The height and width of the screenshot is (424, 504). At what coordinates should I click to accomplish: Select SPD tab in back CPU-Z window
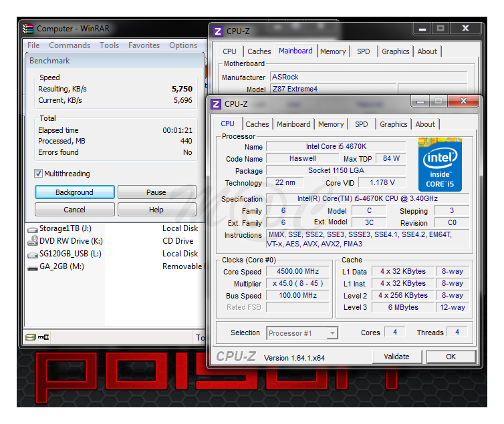pos(363,51)
